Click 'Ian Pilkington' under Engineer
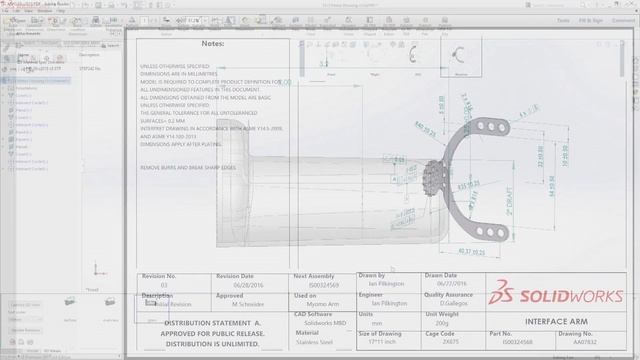The height and width of the screenshot is (360, 640). click(x=389, y=303)
